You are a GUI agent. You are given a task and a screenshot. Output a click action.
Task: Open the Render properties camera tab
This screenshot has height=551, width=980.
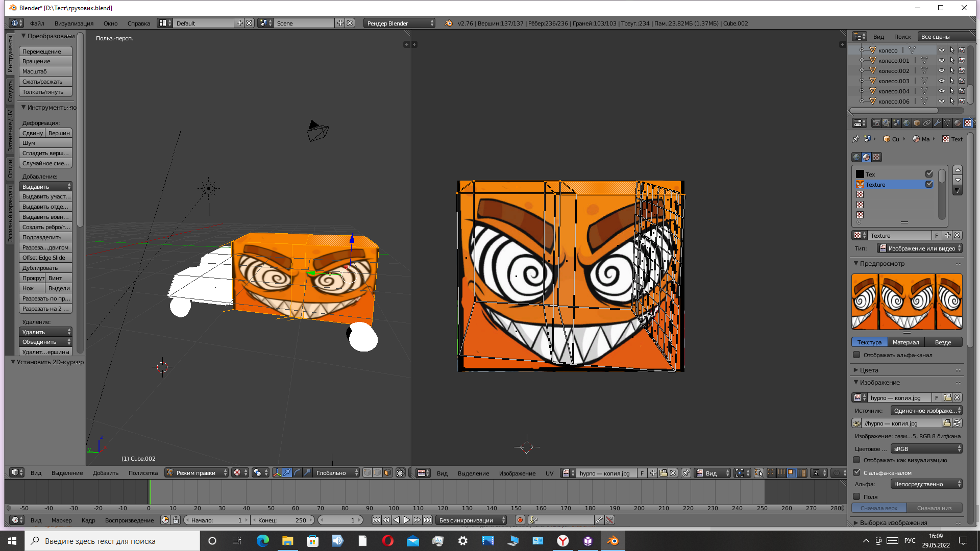click(x=876, y=123)
